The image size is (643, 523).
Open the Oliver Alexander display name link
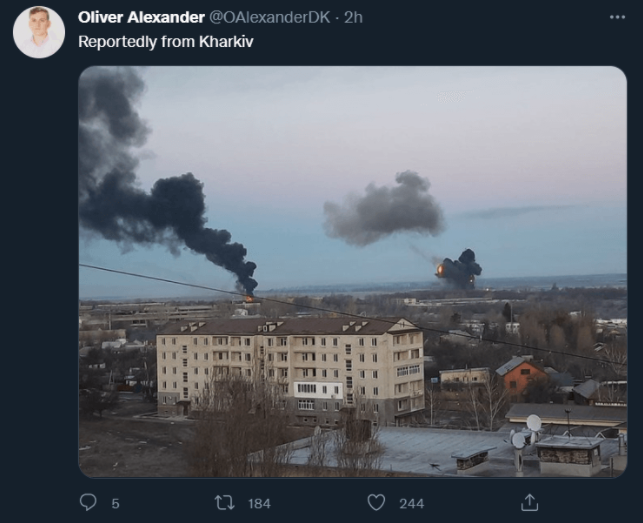pos(141,17)
